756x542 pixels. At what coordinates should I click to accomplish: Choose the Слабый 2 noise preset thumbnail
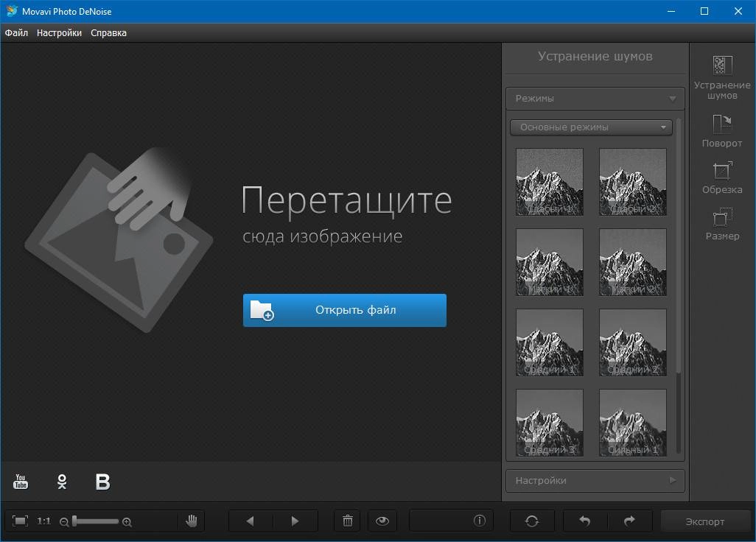coord(632,182)
